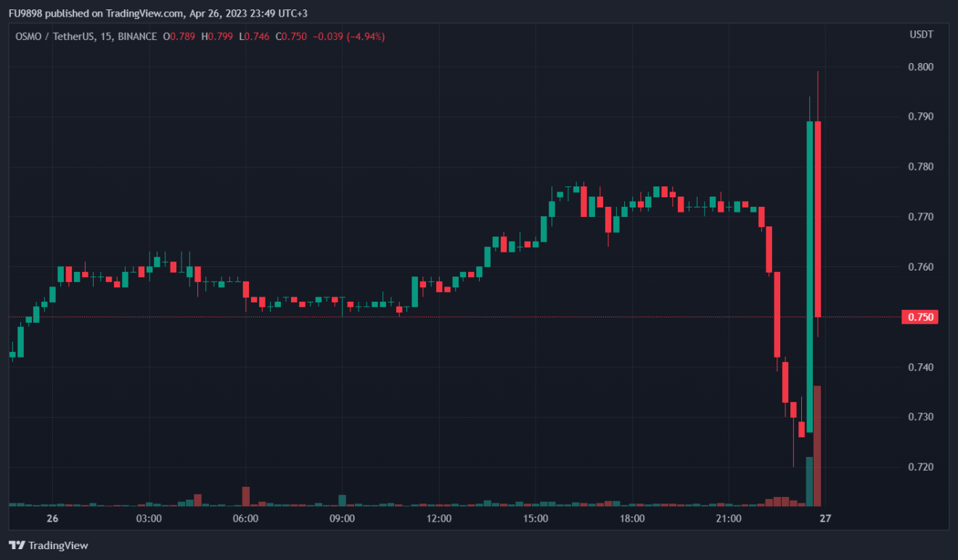Select the large green candle body
The height and width of the screenshot is (560, 958).
810,276
